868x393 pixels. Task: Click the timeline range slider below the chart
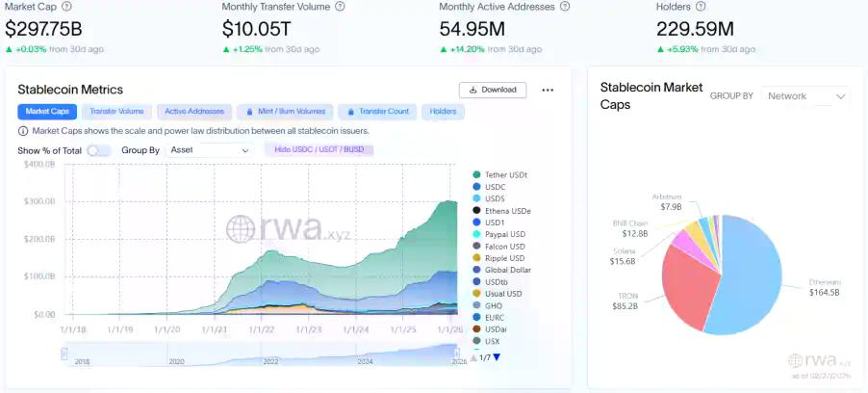click(260, 353)
